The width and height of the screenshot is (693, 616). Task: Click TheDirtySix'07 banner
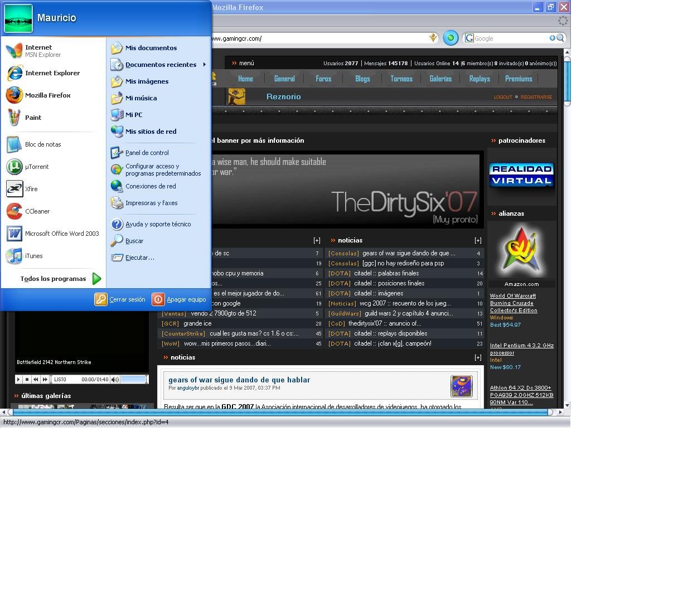346,188
